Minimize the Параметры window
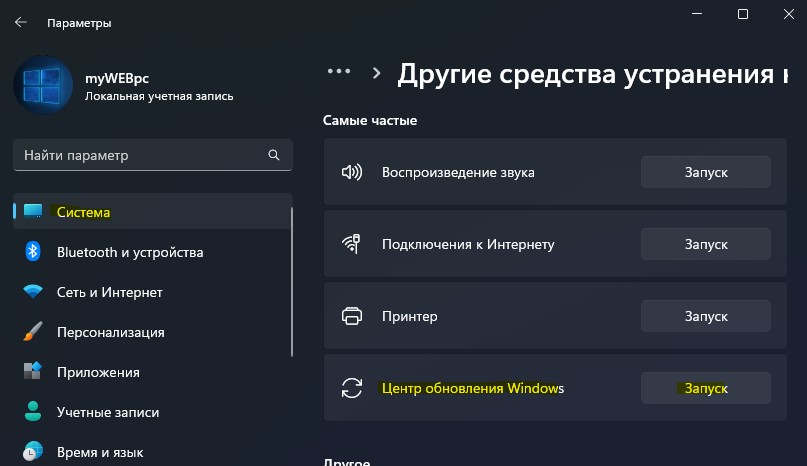The image size is (807, 466). tap(697, 14)
